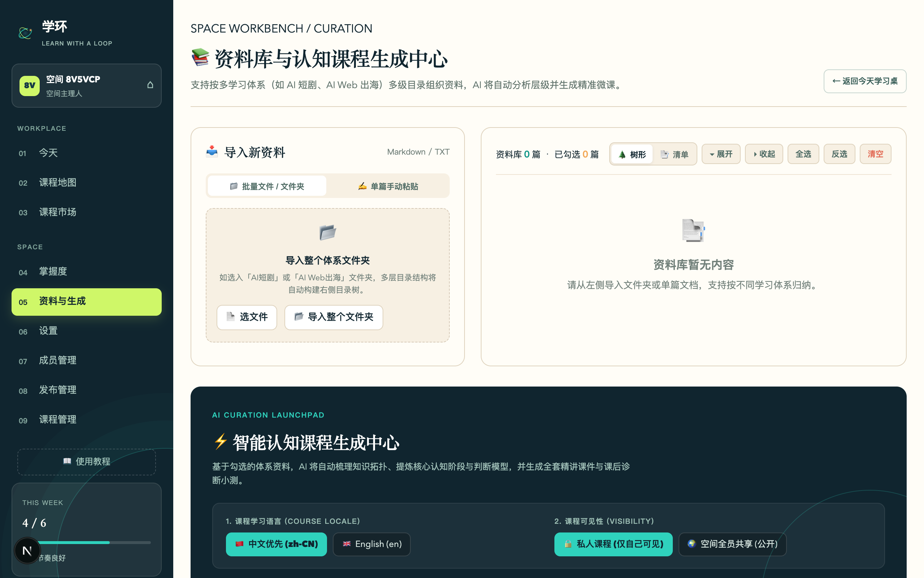
Task: Click the large folder icon in drop zone
Action: (x=328, y=232)
